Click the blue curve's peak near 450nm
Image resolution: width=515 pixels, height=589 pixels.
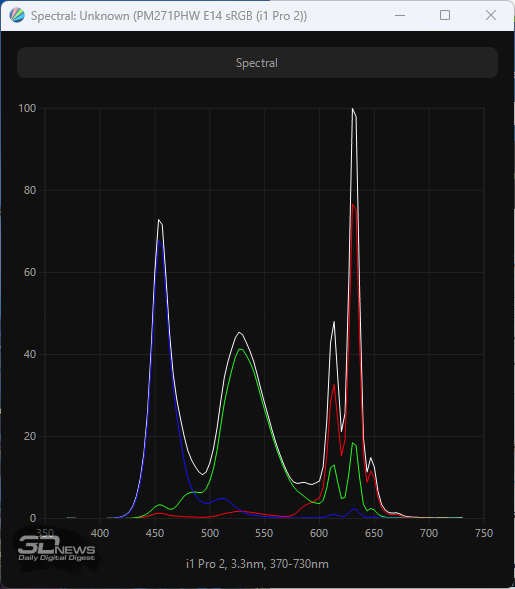coord(159,241)
